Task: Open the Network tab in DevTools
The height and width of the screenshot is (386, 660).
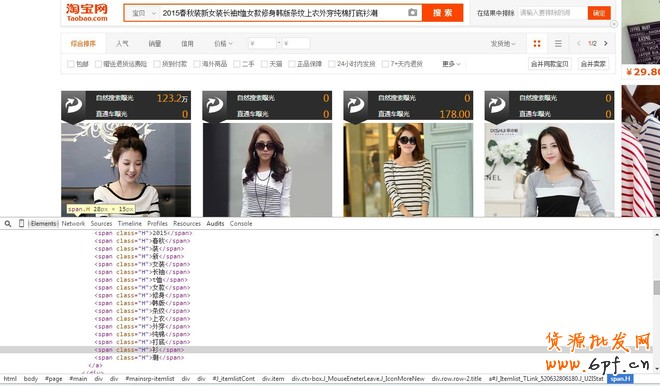Action: 73,224
